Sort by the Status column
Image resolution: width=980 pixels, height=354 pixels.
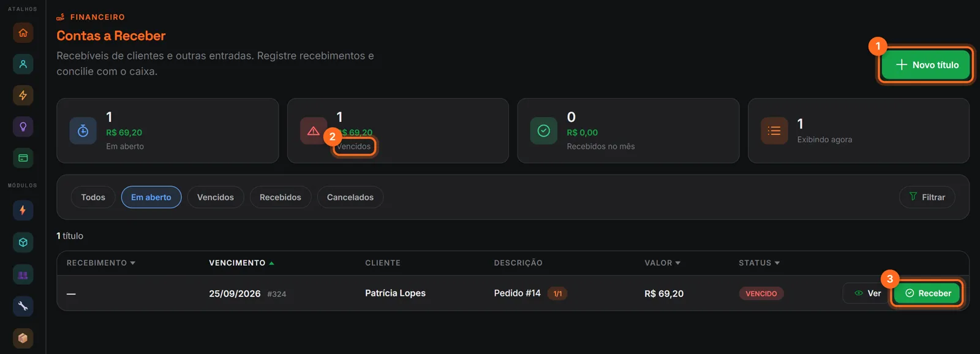click(759, 263)
